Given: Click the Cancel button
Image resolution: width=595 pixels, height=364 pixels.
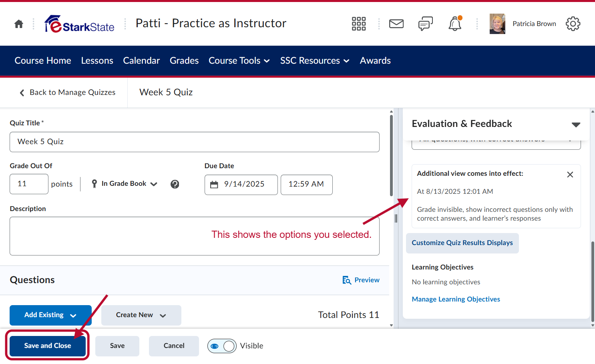Looking at the screenshot, I should click(x=174, y=346).
